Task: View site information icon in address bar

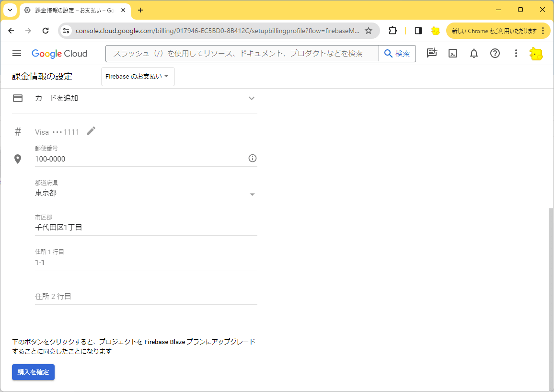Action: coord(66,31)
